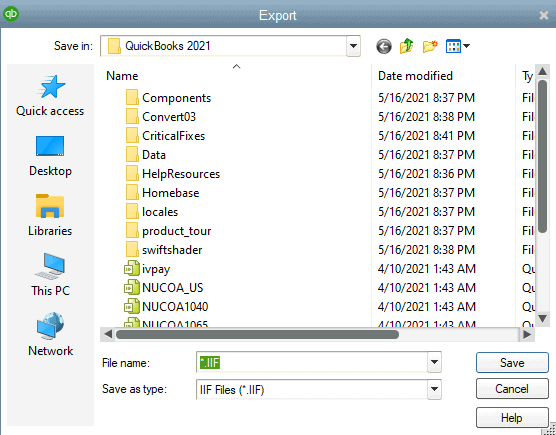This screenshot has height=435, width=556.
Task: Click the vertical scrollbar up arrow
Action: coord(542,72)
